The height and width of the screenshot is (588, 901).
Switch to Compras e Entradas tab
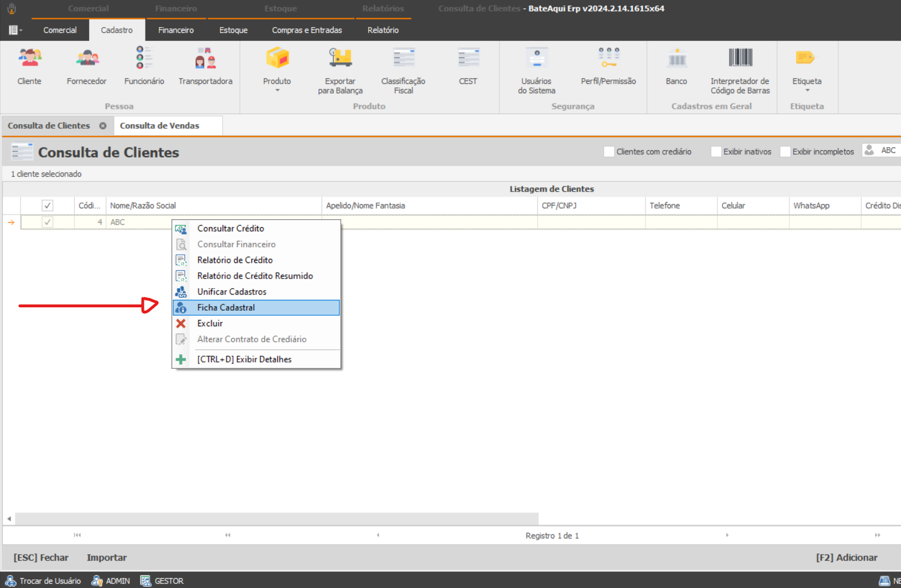(307, 30)
